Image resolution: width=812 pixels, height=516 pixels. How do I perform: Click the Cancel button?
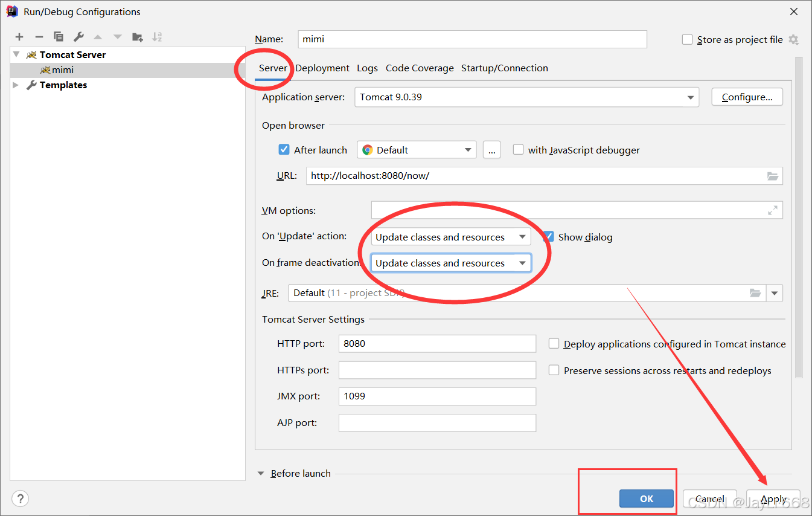tap(710, 498)
